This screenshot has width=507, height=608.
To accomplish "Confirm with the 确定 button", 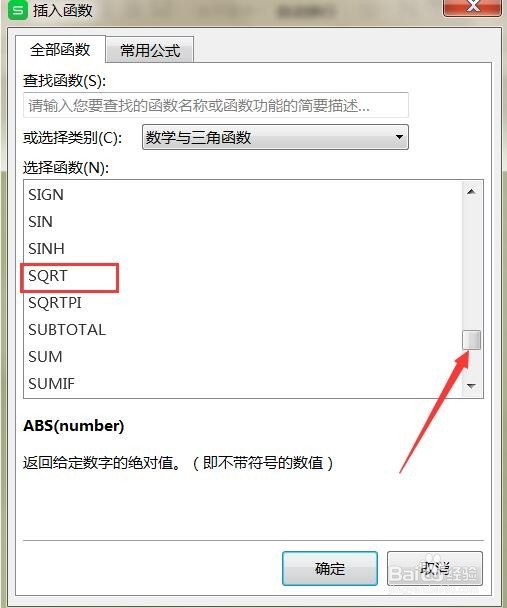I will pos(329,568).
